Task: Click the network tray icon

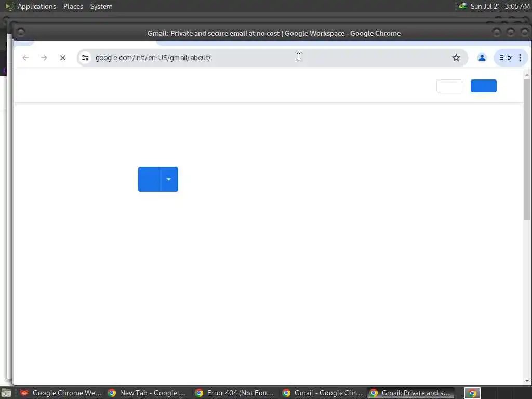Action: click(x=463, y=6)
